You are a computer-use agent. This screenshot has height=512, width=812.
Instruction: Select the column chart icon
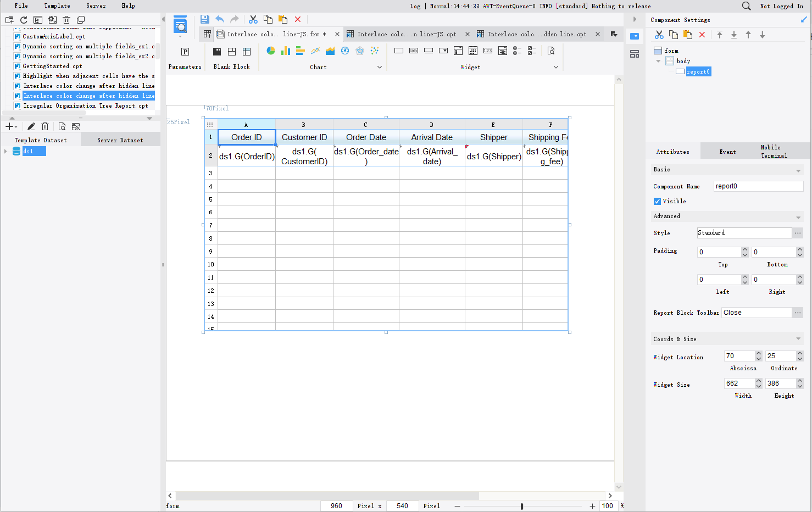[x=286, y=51]
